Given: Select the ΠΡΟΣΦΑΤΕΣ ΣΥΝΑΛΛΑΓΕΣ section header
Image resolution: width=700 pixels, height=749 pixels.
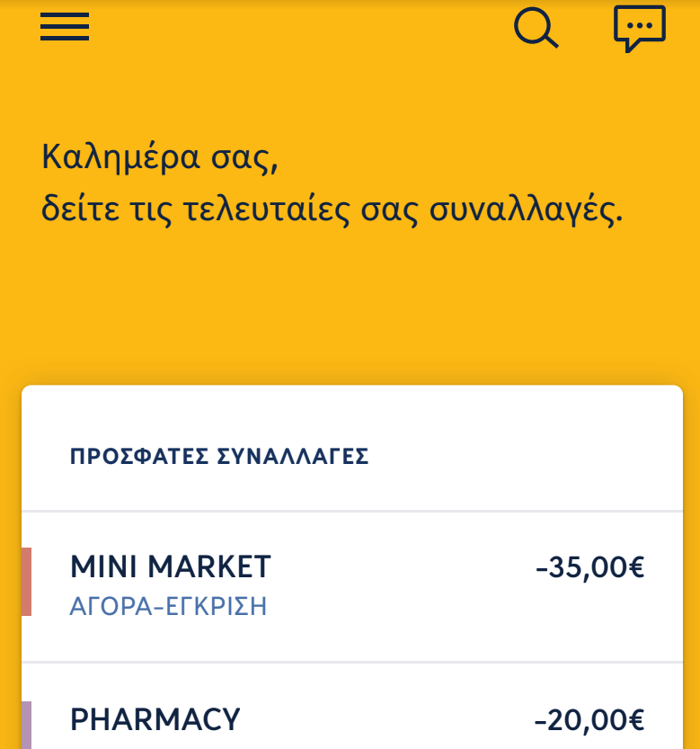Looking at the screenshot, I should click(219, 457).
